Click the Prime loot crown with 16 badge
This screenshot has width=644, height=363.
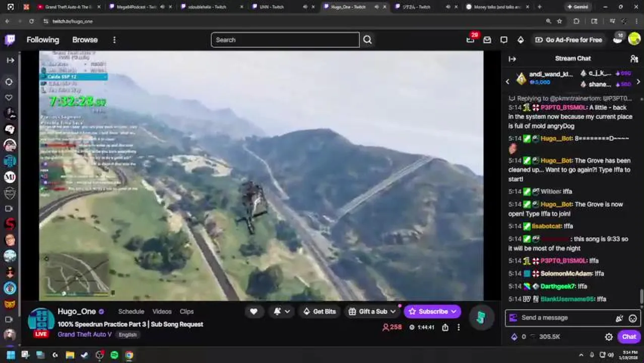617,39
